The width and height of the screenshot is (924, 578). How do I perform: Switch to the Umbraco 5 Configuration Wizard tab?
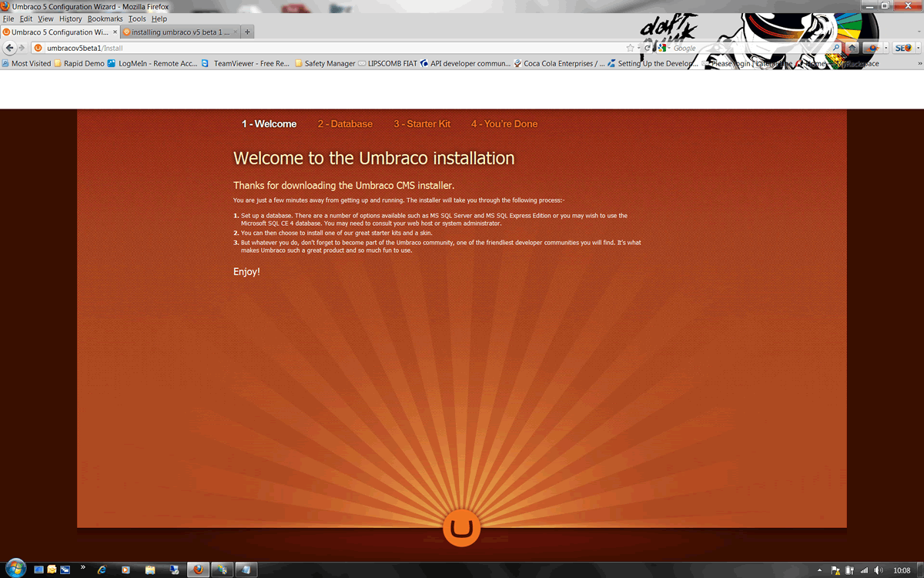point(60,32)
